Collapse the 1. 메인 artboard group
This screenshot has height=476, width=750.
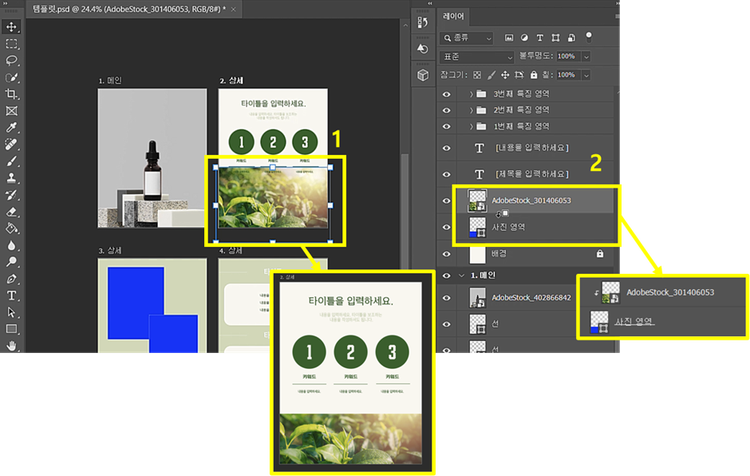click(462, 276)
